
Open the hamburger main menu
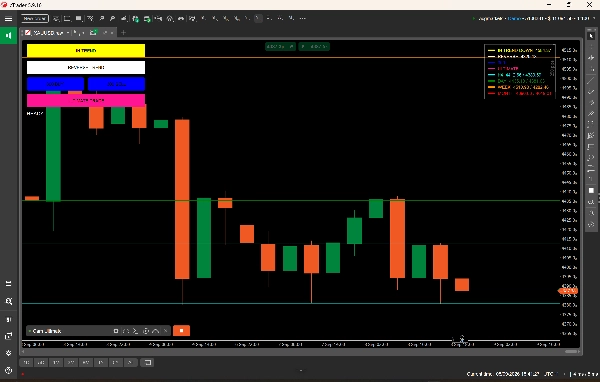[x=8, y=19]
